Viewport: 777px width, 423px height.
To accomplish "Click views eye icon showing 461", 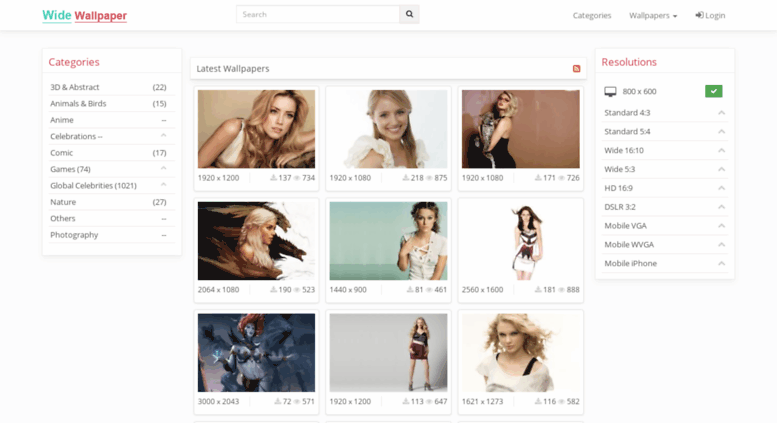I will [x=429, y=290].
